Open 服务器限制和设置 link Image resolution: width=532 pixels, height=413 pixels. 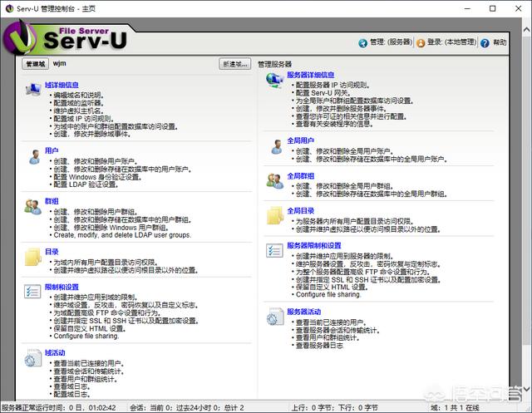click(314, 245)
